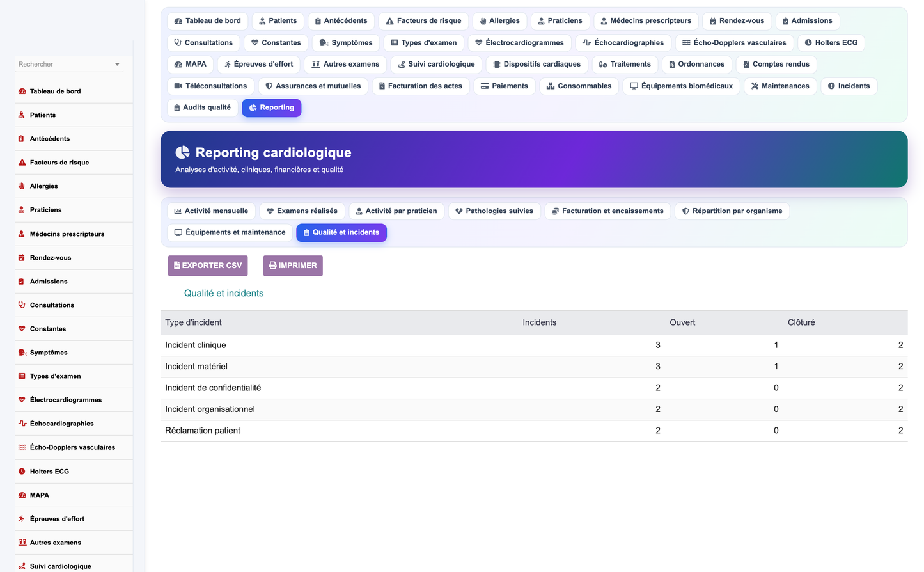
Task: Select the Incident matériel row label
Action: tap(196, 367)
